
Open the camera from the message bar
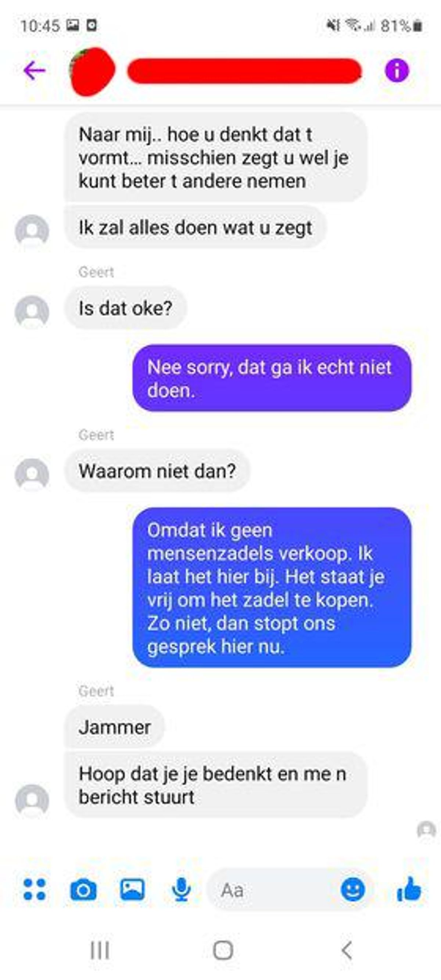click(x=83, y=890)
